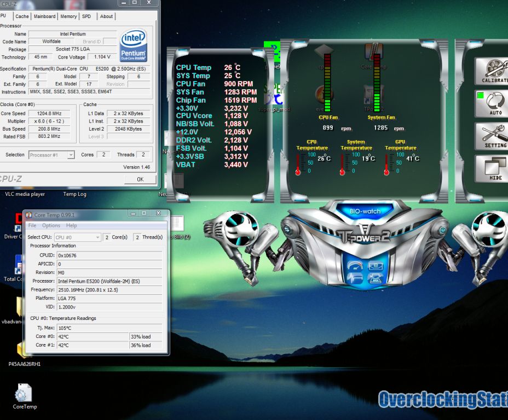
Task: Toggle the Auto fan mode button
Action: pyautogui.click(x=493, y=103)
